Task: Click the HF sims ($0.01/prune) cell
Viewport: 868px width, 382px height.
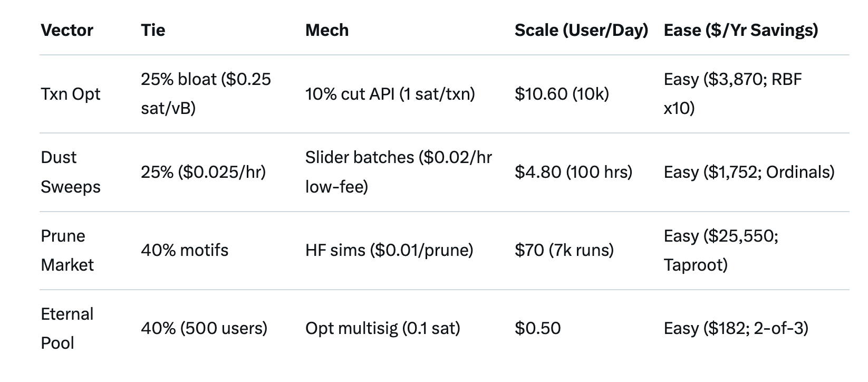Action: (389, 250)
